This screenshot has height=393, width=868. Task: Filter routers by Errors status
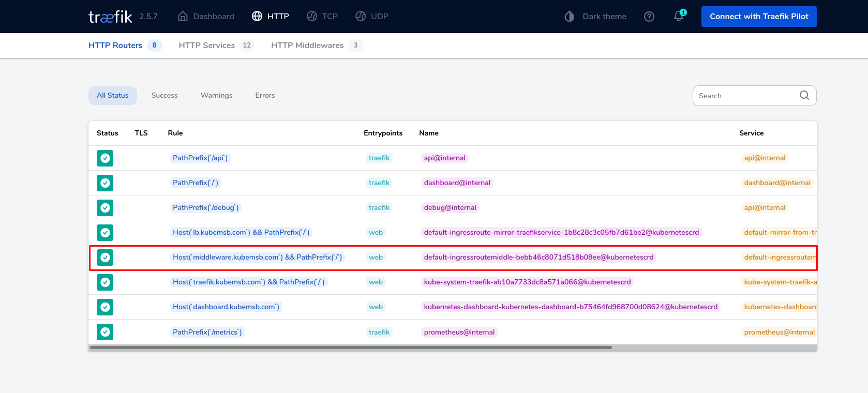coord(265,96)
